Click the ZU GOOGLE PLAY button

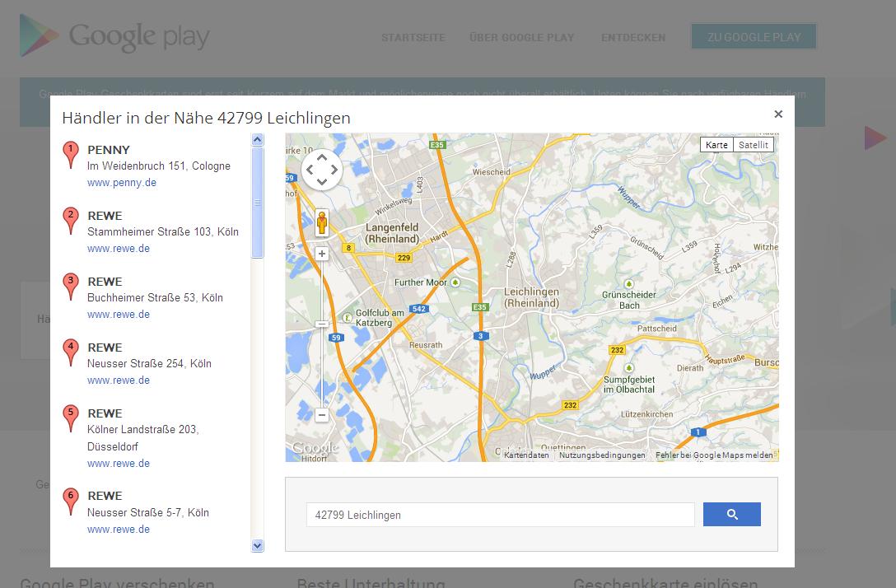pos(754,37)
